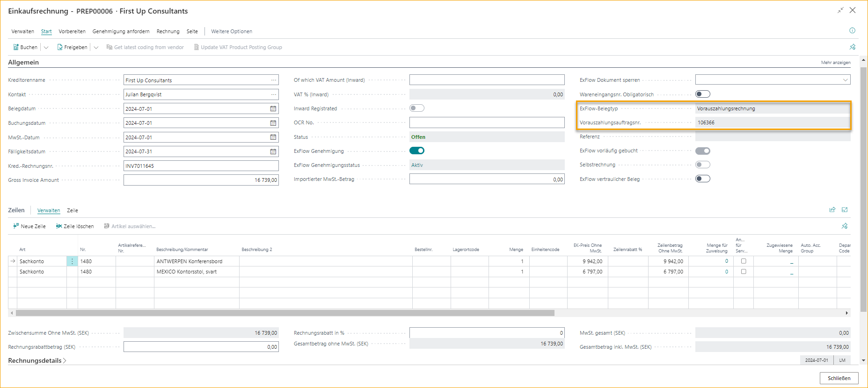Toggle ExFlow vorläufig gebucht switch
868x388 pixels.
703,151
